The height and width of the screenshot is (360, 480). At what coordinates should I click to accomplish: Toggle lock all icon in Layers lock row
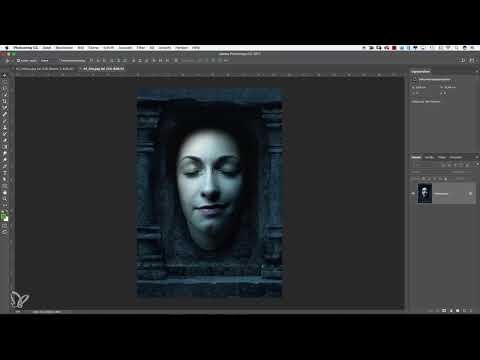(x=446, y=179)
